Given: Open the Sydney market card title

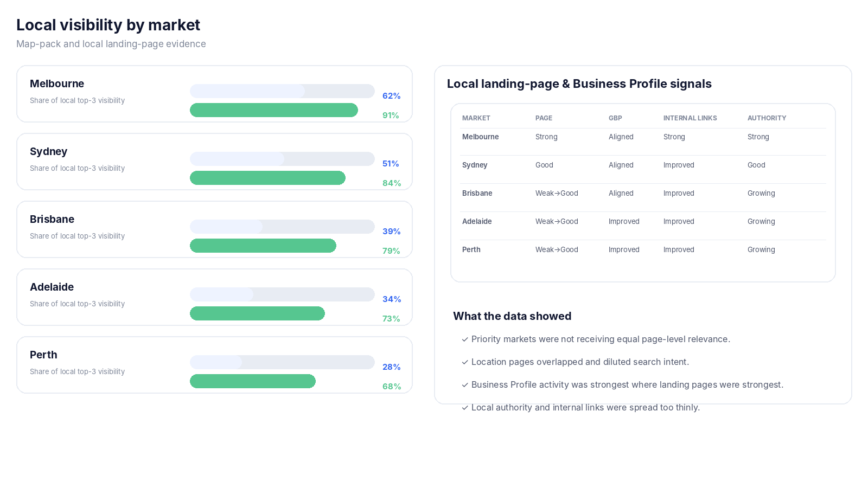Looking at the screenshot, I should tap(49, 151).
